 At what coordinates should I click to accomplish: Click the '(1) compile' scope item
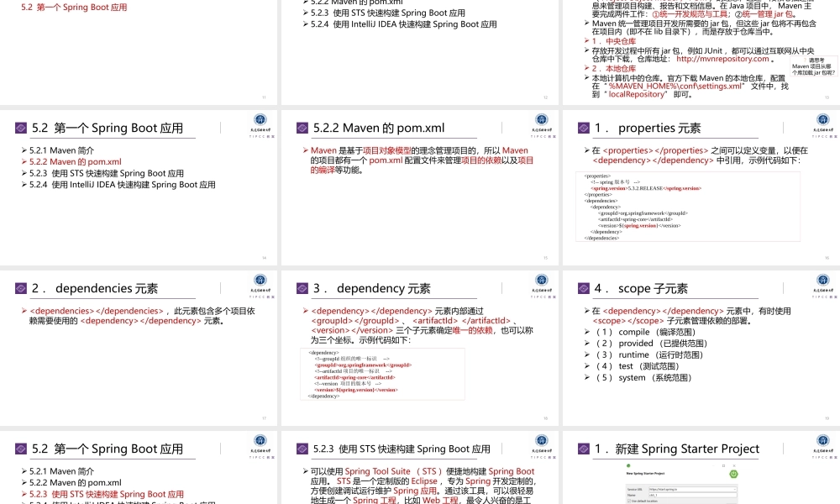click(x=647, y=332)
